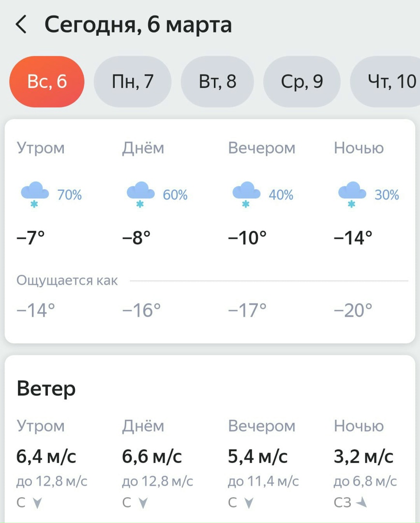Tap the 40% evening precipitation chance
The width and height of the screenshot is (420, 523).
click(281, 195)
